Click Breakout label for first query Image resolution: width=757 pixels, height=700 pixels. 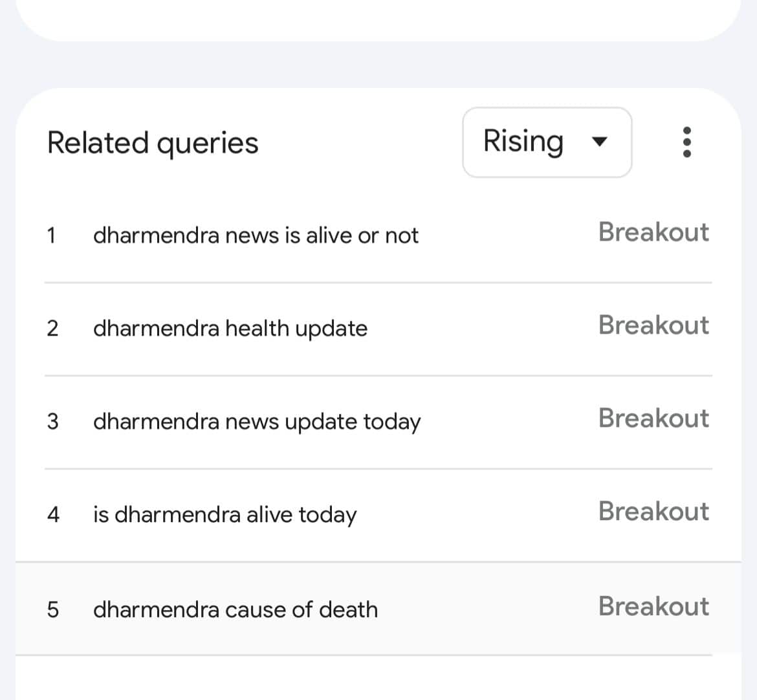coord(653,232)
